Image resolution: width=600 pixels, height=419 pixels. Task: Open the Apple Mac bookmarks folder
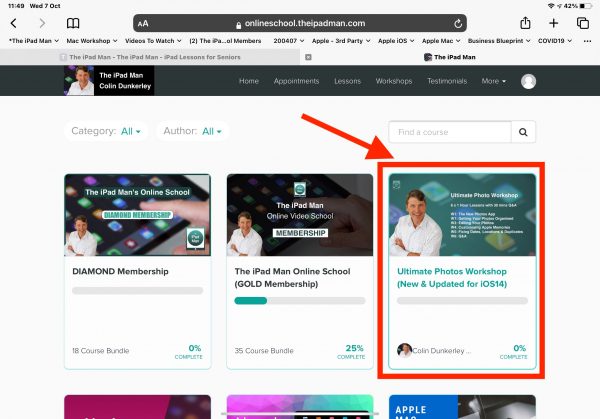click(441, 41)
